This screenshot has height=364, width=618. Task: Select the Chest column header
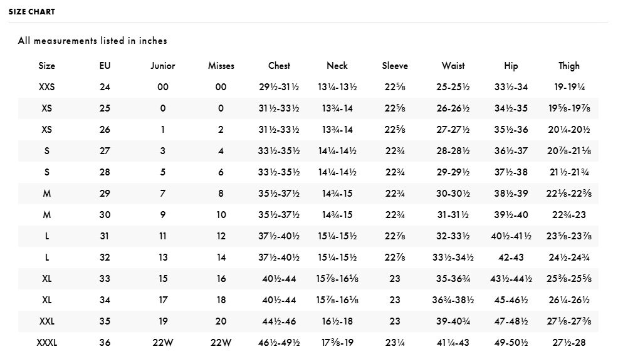click(279, 66)
